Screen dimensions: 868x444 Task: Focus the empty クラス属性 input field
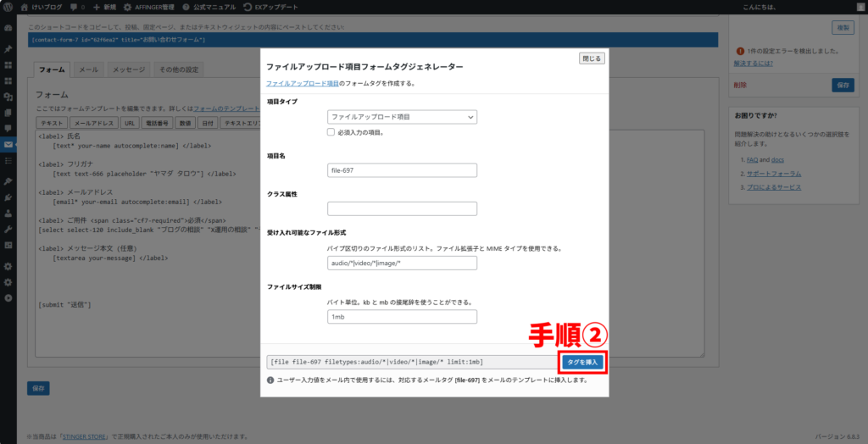pyautogui.click(x=402, y=208)
